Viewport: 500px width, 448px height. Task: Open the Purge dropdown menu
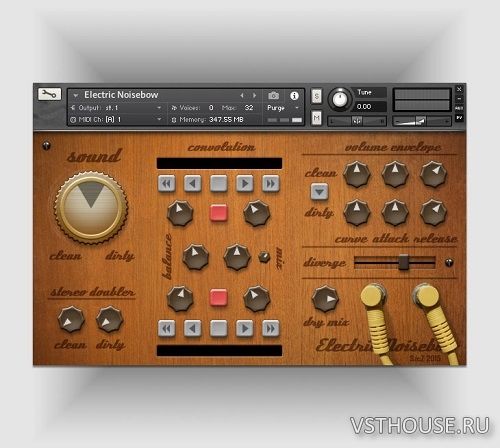[283, 108]
